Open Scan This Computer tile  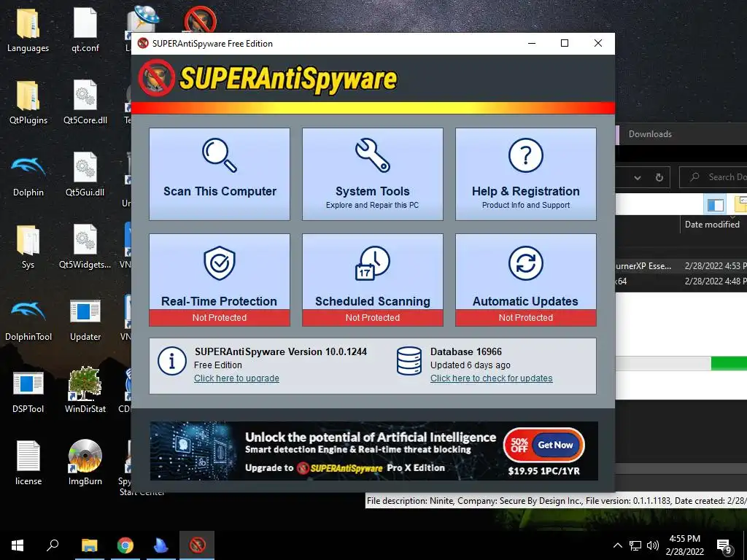point(219,174)
